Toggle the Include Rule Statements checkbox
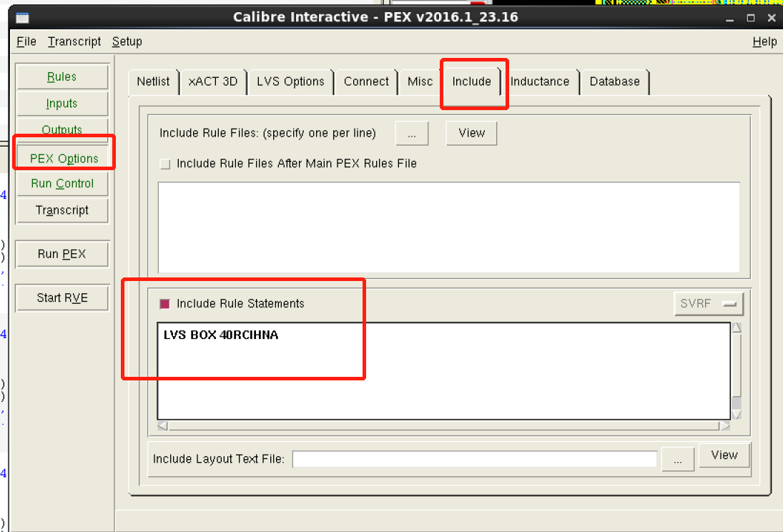Viewport: 783px width, 532px height. pyautogui.click(x=164, y=304)
